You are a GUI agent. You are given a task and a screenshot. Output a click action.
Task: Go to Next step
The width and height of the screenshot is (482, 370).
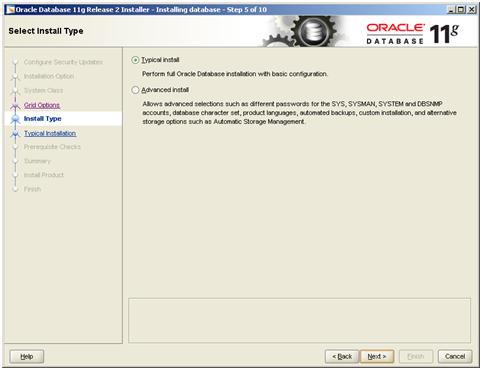click(377, 357)
